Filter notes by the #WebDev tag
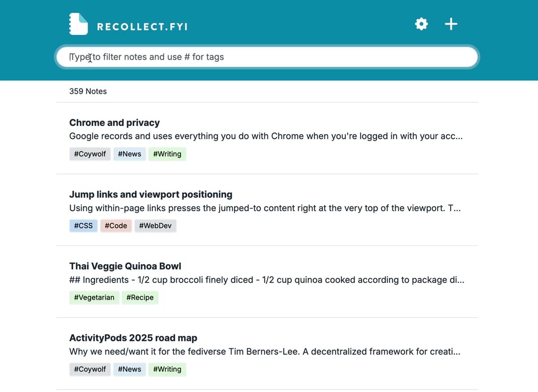The height and width of the screenshot is (392, 538). tap(155, 226)
